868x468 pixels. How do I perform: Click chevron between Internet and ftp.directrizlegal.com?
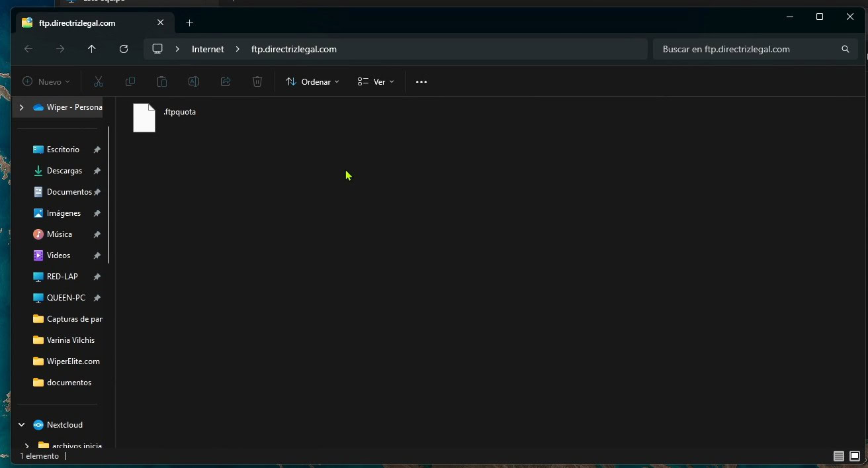click(x=237, y=49)
